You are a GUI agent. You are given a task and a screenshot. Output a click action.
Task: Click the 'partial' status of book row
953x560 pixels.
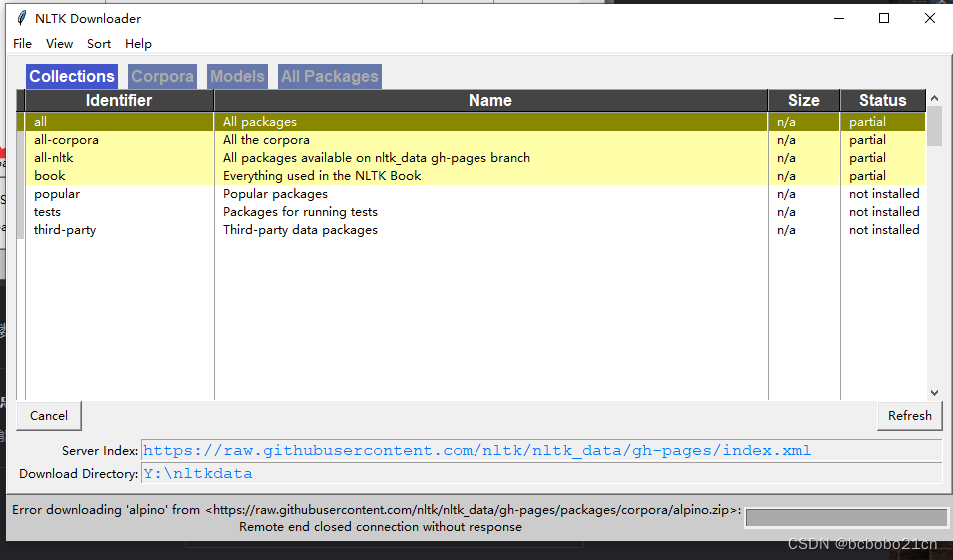click(867, 176)
